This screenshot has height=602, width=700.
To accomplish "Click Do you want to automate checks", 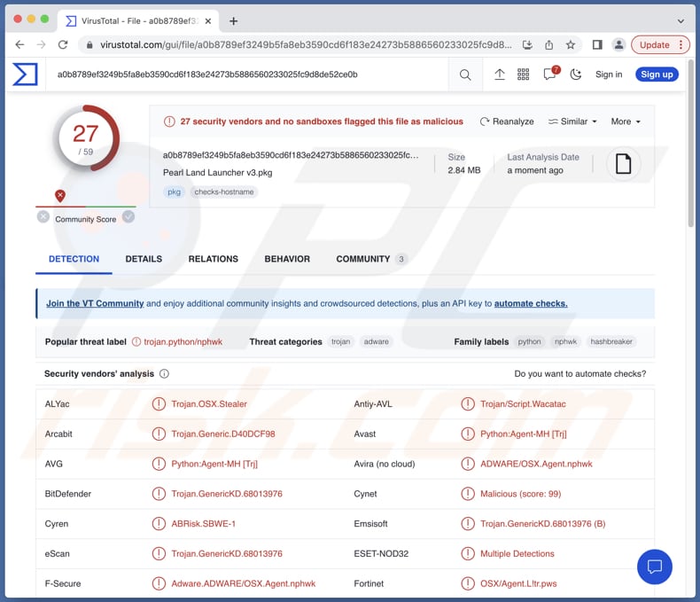I will pos(579,374).
